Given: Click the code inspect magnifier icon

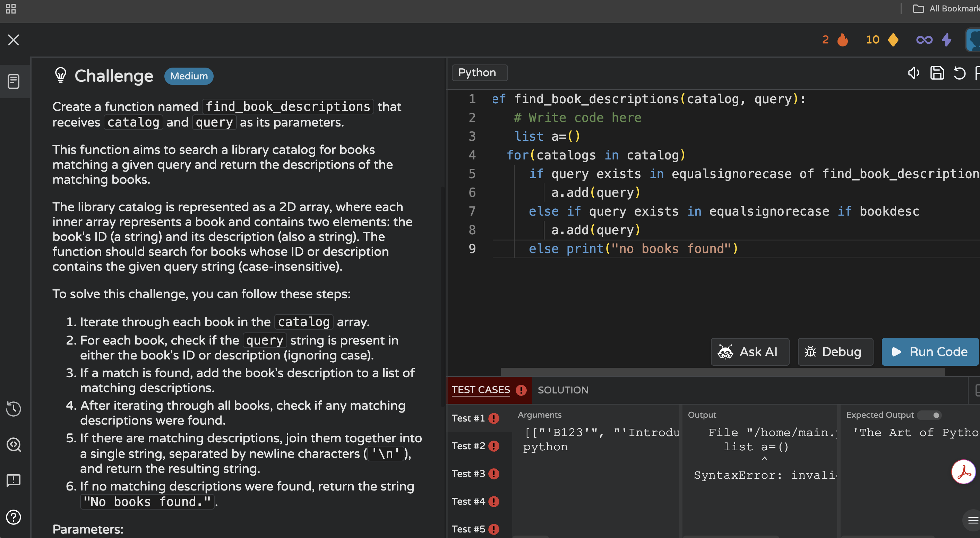Looking at the screenshot, I should click(x=14, y=444).
